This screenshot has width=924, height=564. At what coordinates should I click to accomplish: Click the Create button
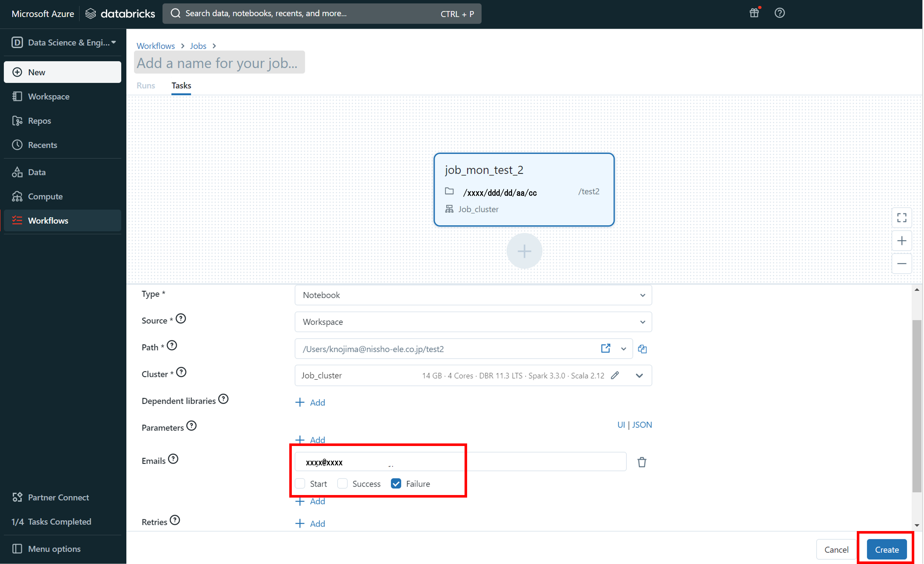point(886,549)
